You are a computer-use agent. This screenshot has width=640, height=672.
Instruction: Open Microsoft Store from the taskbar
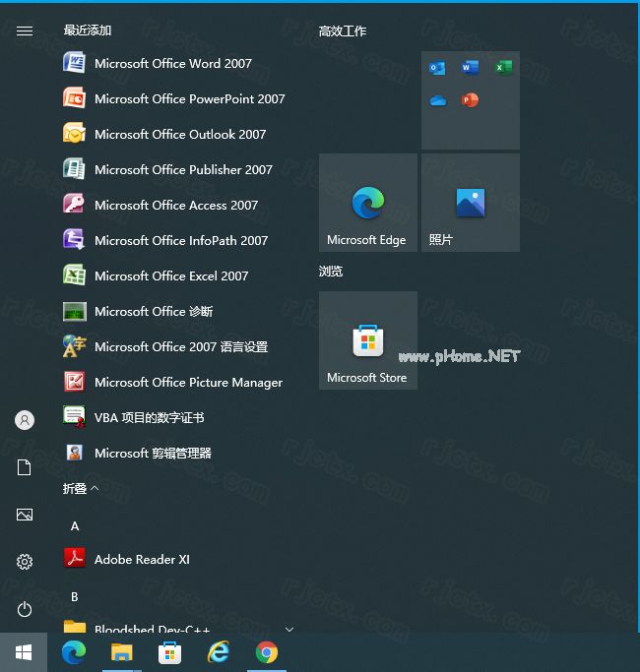click(x=170, y=652)
